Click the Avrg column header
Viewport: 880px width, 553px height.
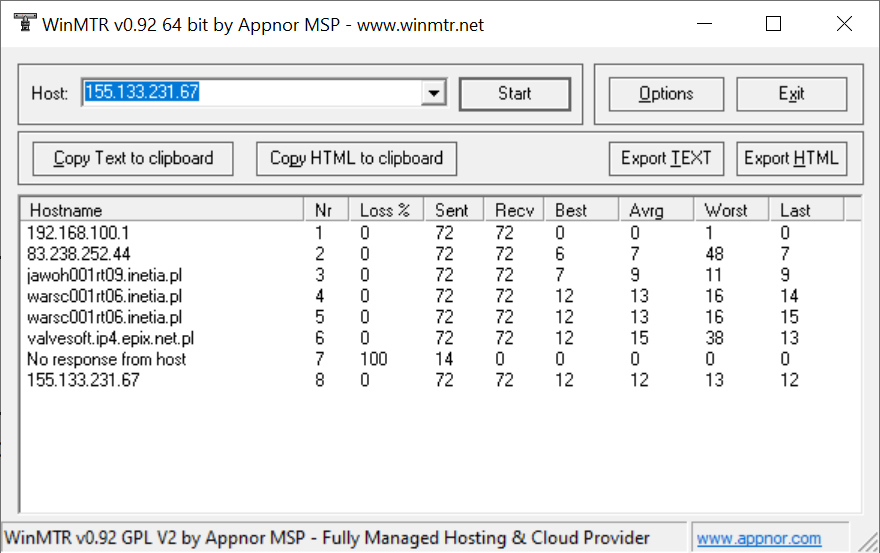(x=657, y=210)
